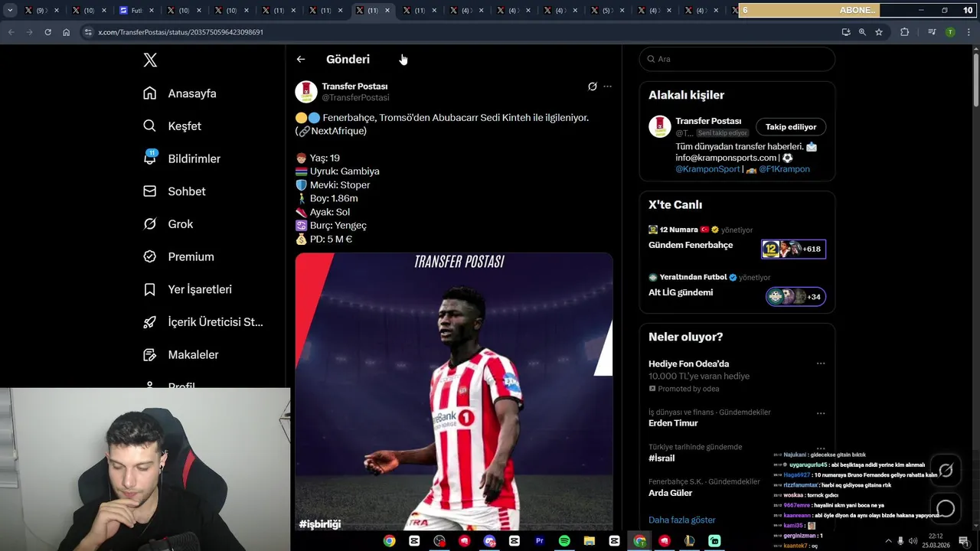Open Sohbet messages

[174, 191]
